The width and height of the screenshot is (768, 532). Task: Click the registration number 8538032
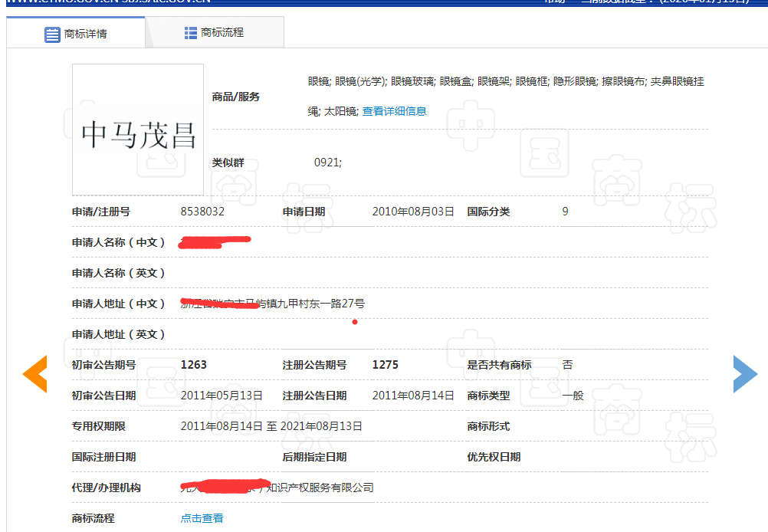coord(202,212)
